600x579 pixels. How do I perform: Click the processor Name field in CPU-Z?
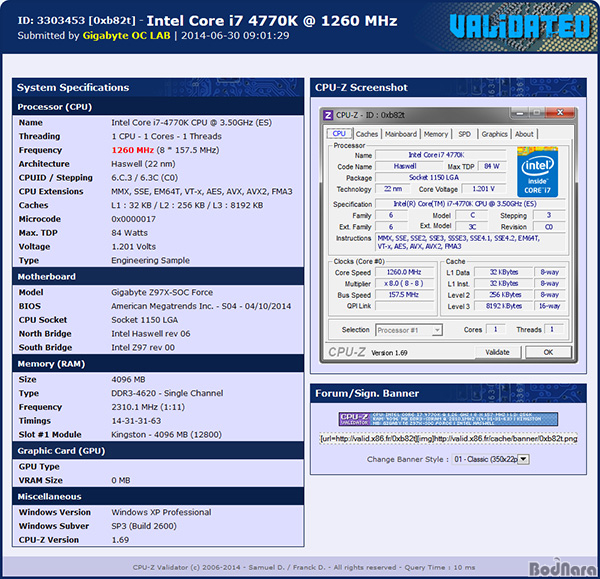click(x=441, y=155)
